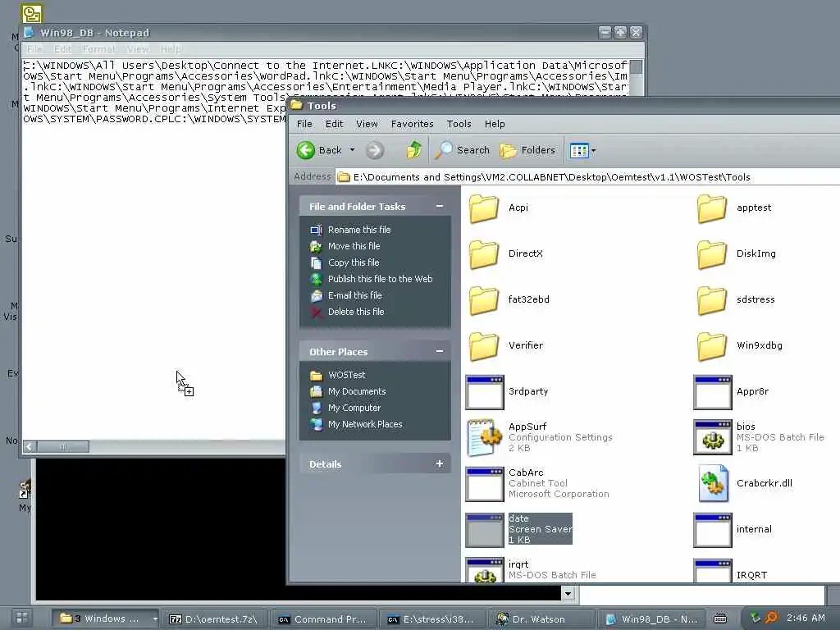
Task: Select the irqrt batch file icon
Action: click(x=485, y=571)
